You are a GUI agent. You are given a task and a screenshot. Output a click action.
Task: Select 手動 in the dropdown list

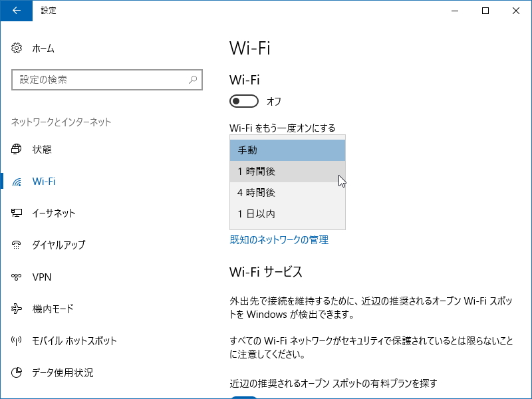(x=287, y=150)
